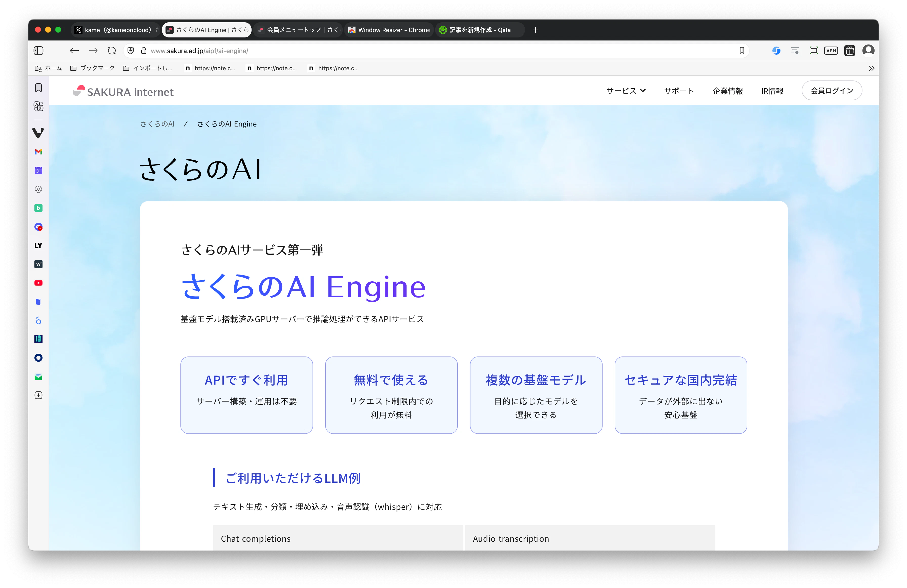Click the さくらのAI Engine breadcrumb text
This screenshot has width=907, height=588.
(227, 124)
